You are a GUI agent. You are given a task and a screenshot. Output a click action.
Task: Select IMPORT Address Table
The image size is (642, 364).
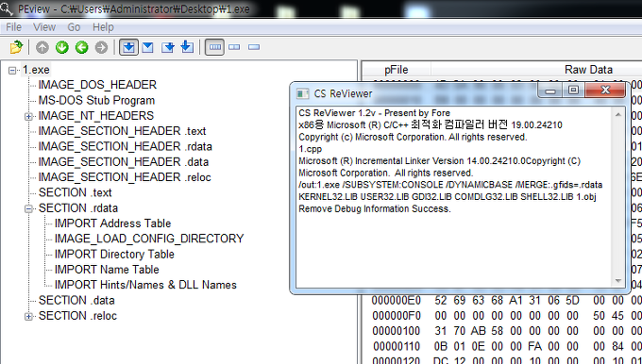tap(112, 223)
